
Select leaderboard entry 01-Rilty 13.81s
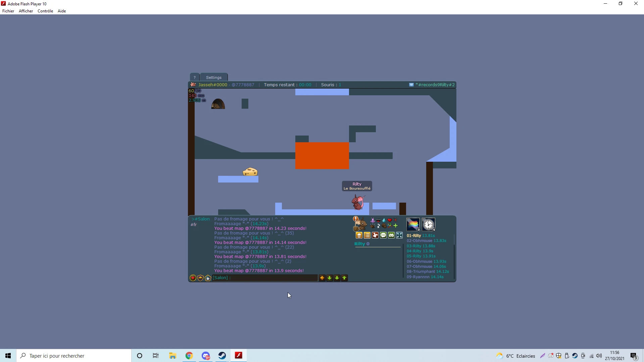(x=421, y=236)
